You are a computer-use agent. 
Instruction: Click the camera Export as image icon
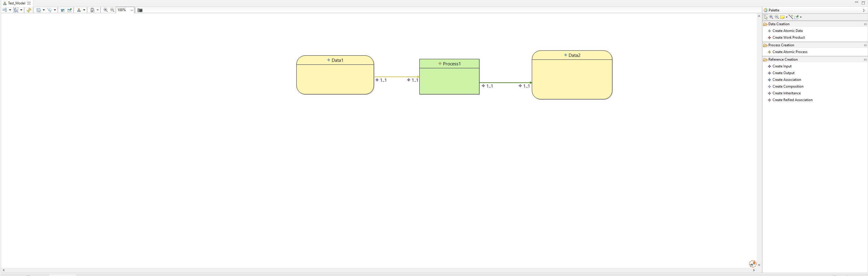[140, 10]
